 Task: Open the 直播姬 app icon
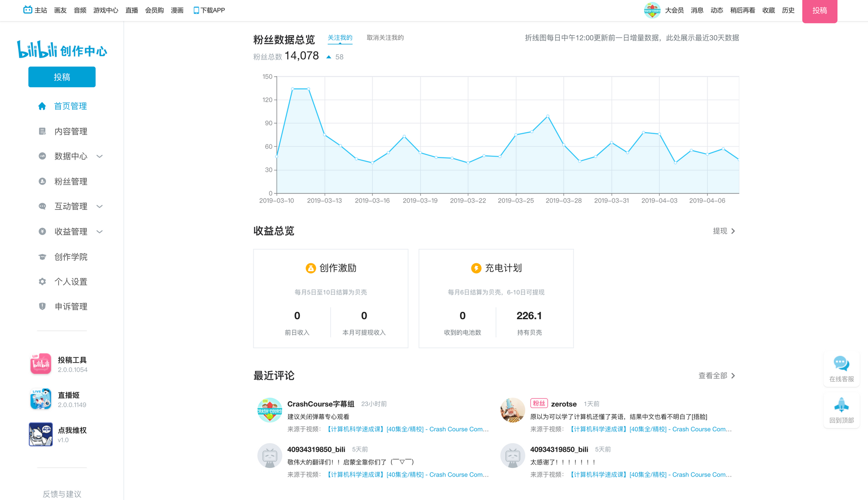coord(41,399)
